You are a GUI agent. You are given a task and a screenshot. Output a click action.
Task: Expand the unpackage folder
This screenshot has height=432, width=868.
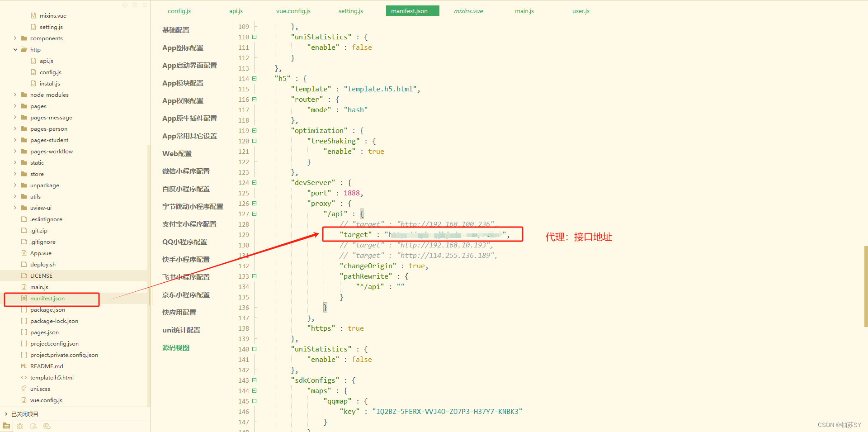[15, 185]
